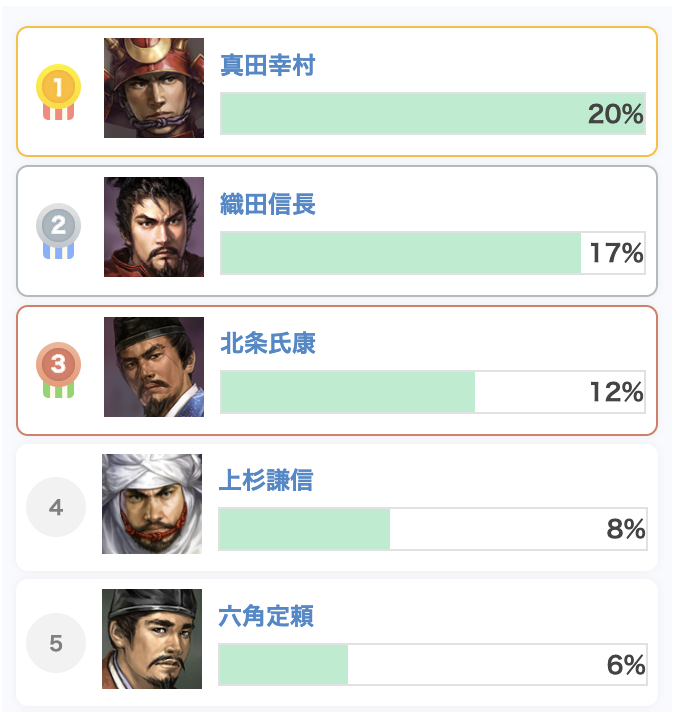Open 織田信長 portrait thumbnail
This screenshot has width=678, height=712.
[154, 227]
